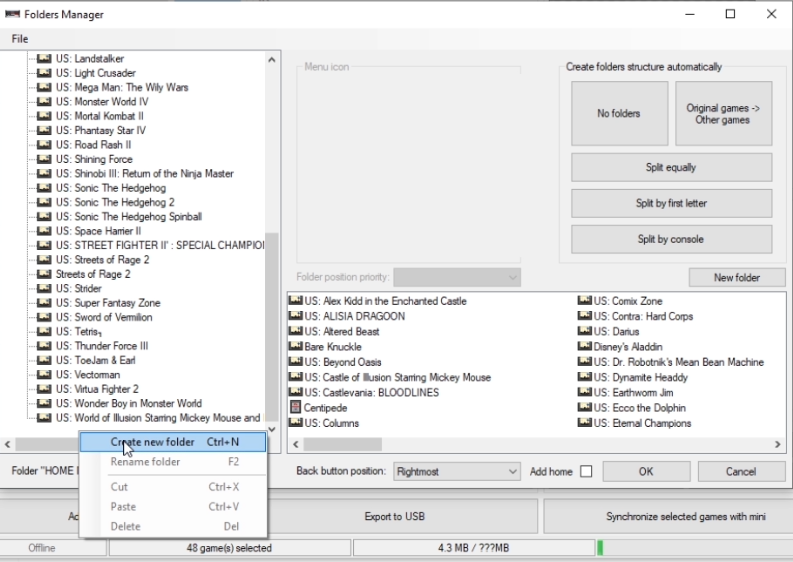Select the Centipede game icon

295,407
